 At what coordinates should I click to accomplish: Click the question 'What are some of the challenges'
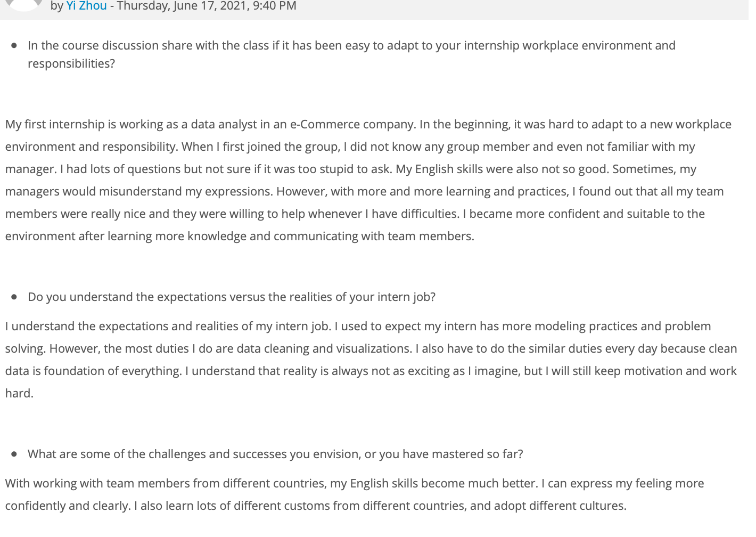point(275,454)
